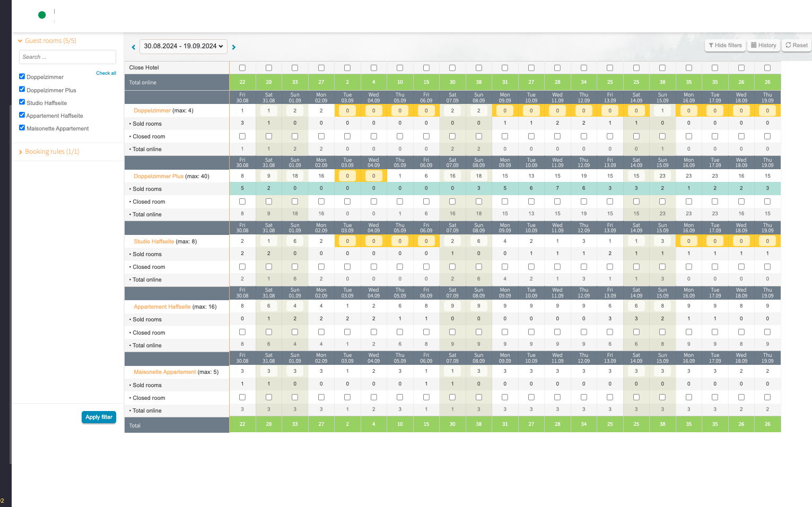
Task: Click Doppelzimmer yellow zero cell for Tue 03.09
Action: point(347,111)
